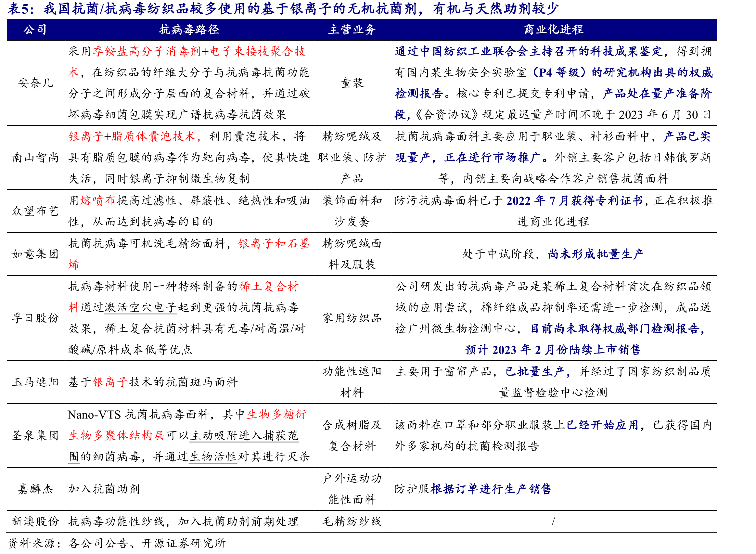The height and width of the screenshot is (554, 756).
Task: Click the red 银离子 in 玉马遮阳 row
Action: click(x=110, y=382)
